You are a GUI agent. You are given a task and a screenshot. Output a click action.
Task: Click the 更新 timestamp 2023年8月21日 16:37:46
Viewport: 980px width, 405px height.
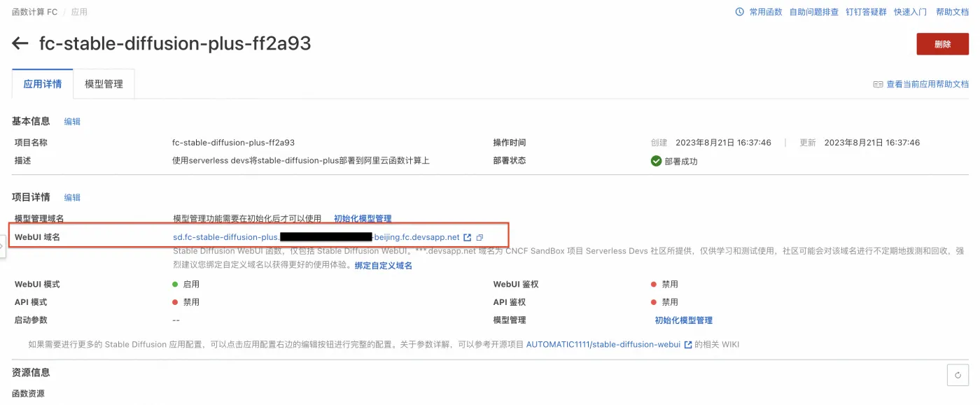pos(872,143)
